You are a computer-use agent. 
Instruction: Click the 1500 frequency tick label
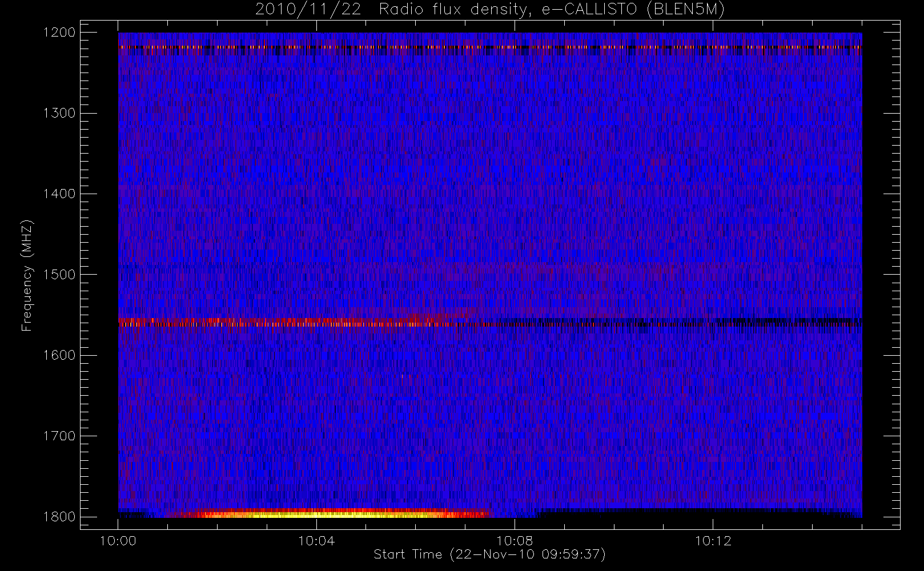tap(59, 275)
